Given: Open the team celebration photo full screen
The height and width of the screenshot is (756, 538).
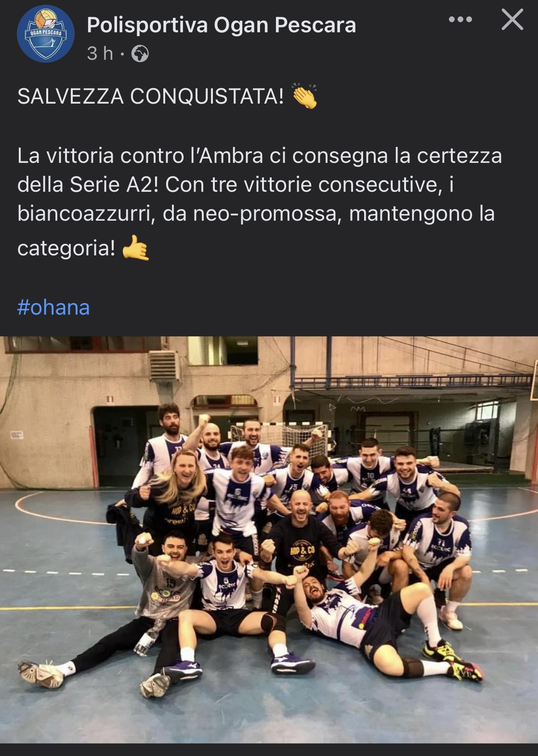Looking at the screenshot, I should (269, 540).
